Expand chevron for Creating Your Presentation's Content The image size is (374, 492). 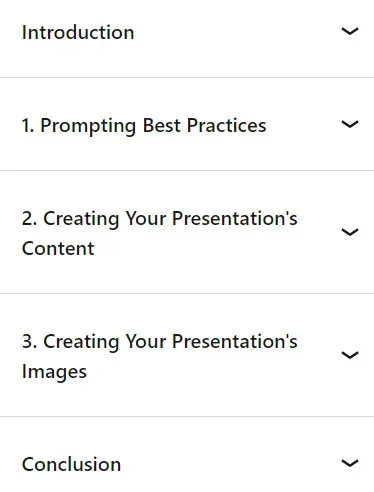point(350,232)
